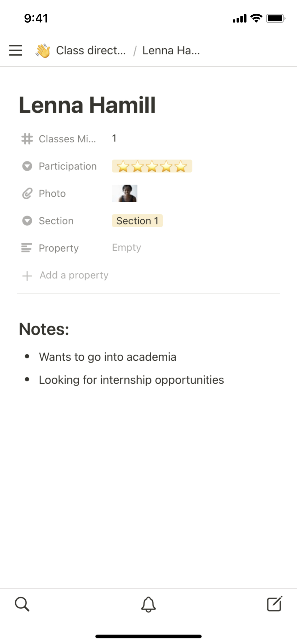The height and width of the screenshot is (644, 297).
Task: Open the Section select dropdown icon
Action: coord(27,221)
